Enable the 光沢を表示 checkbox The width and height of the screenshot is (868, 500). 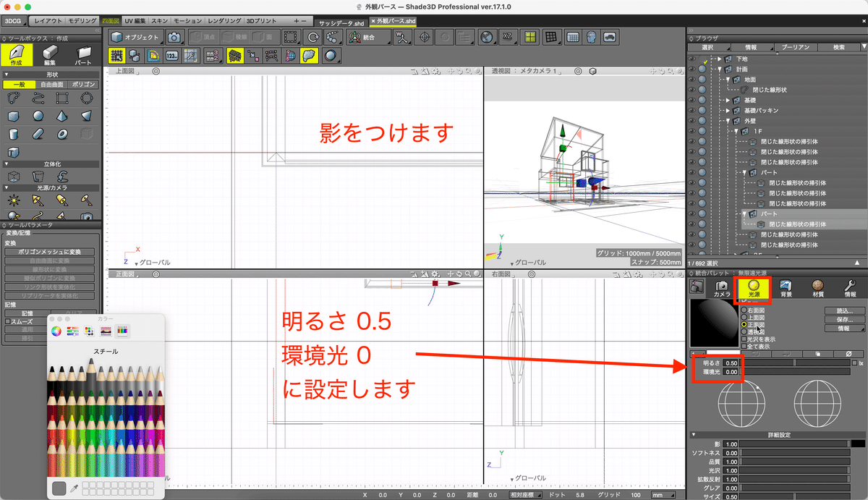click(744, 339)
